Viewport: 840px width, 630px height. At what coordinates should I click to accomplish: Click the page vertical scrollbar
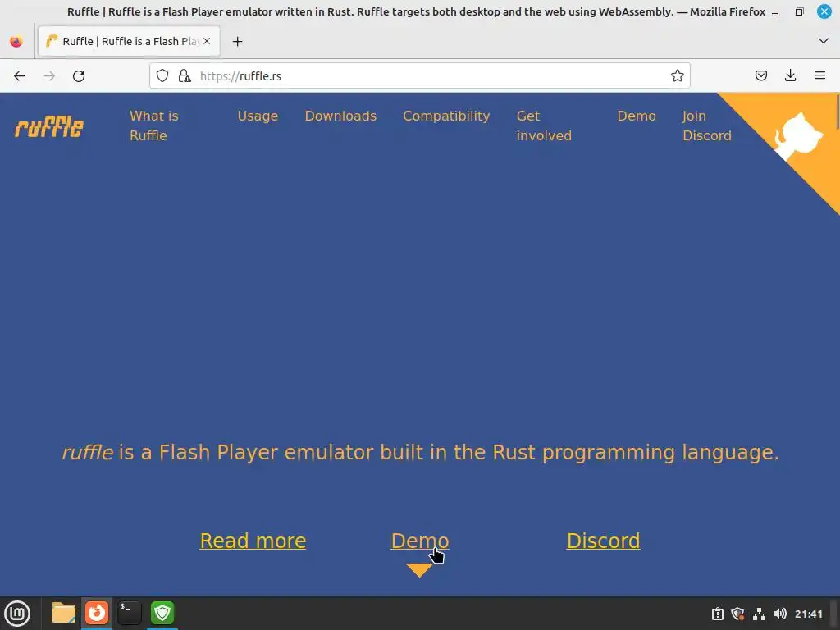836,112
